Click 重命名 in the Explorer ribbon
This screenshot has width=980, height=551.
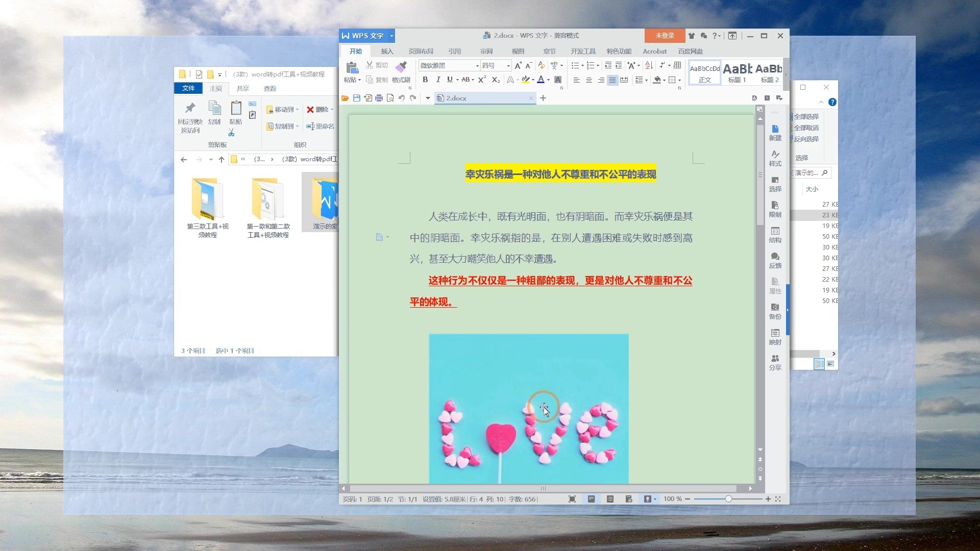coord(321,126)
